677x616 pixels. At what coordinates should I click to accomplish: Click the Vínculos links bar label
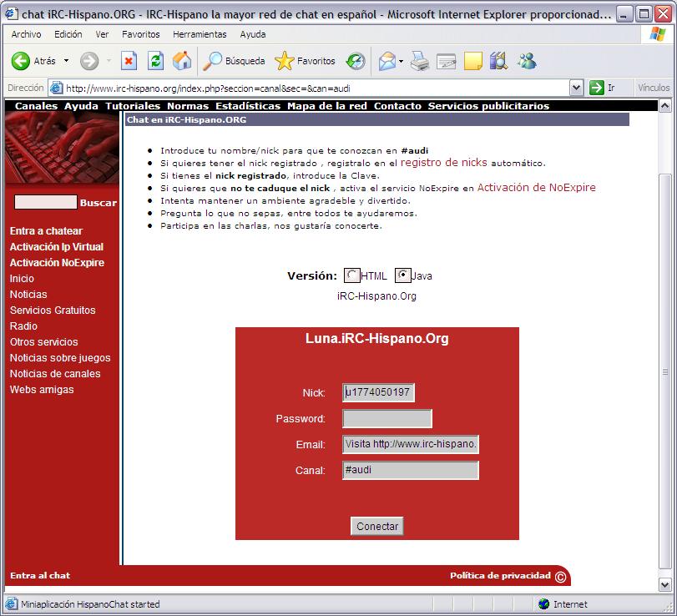(x=654, y=88)
